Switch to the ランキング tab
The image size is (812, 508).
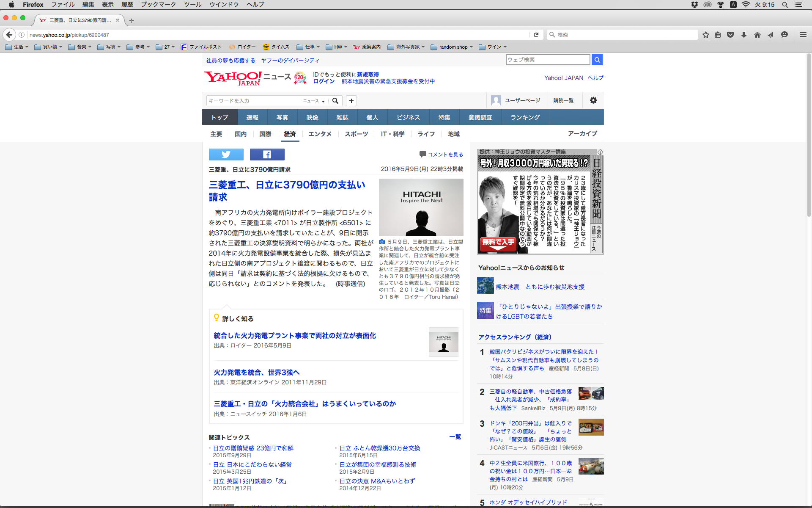525,117
